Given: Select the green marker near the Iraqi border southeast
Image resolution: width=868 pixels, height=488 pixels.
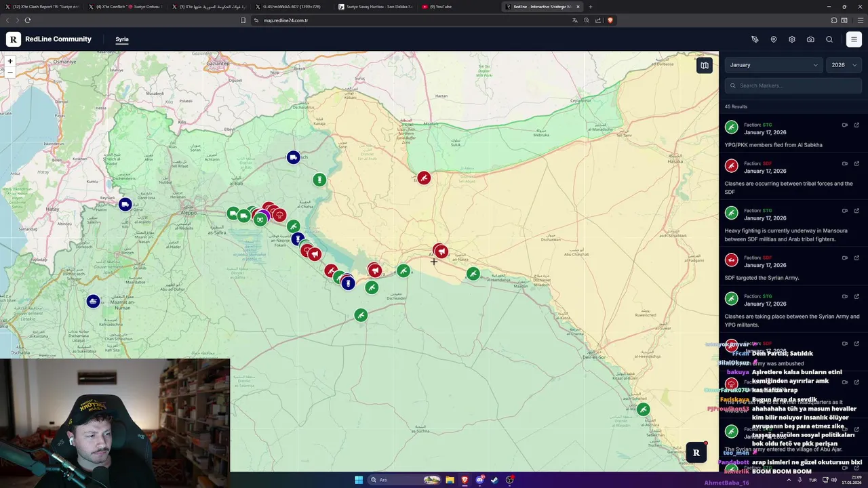Looking at the screenshot, I should click(643, 409).
